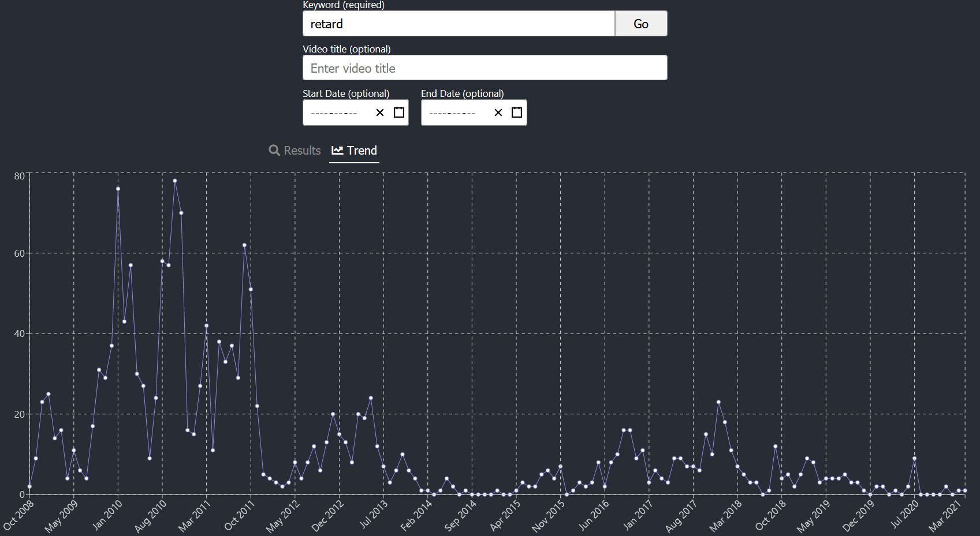Click the "Dec 2019" x-axis label
This screenshot has width=980, height=536.
point(859,515)
